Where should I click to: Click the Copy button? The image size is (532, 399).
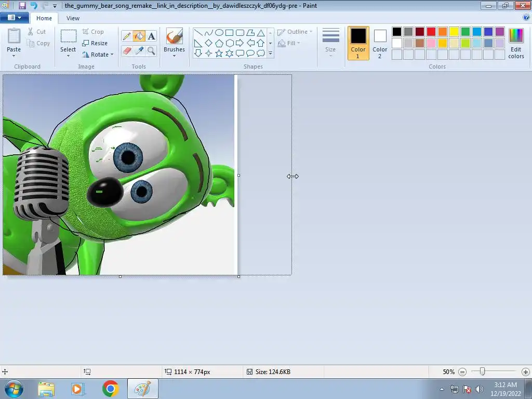click(x=38, y=44)
